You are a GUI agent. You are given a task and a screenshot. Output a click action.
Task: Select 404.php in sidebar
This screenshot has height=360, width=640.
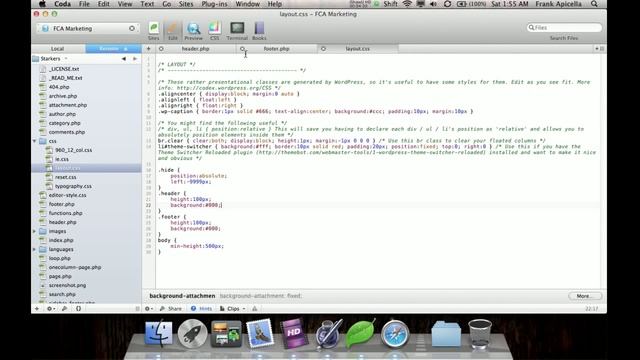point(59,87)
